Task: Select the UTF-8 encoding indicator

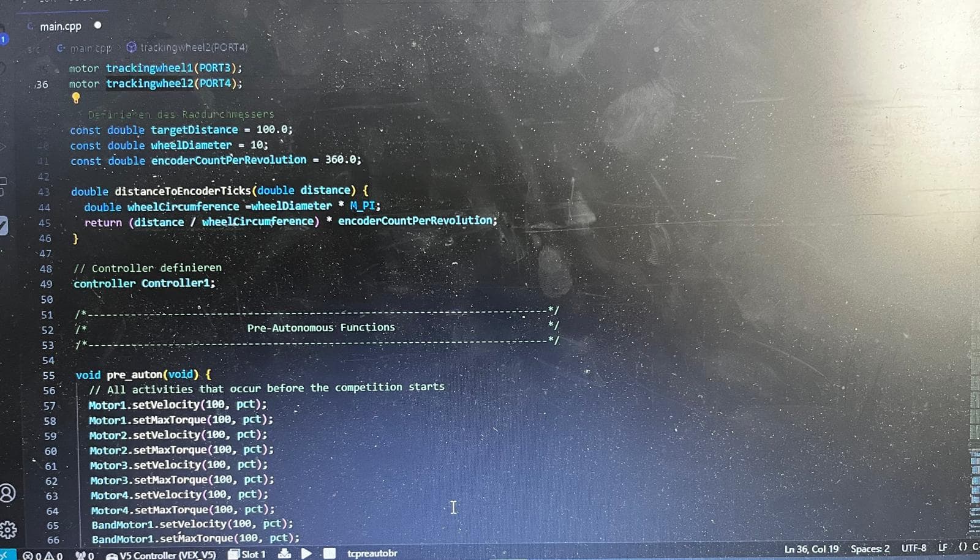Action: coord(913,548)
